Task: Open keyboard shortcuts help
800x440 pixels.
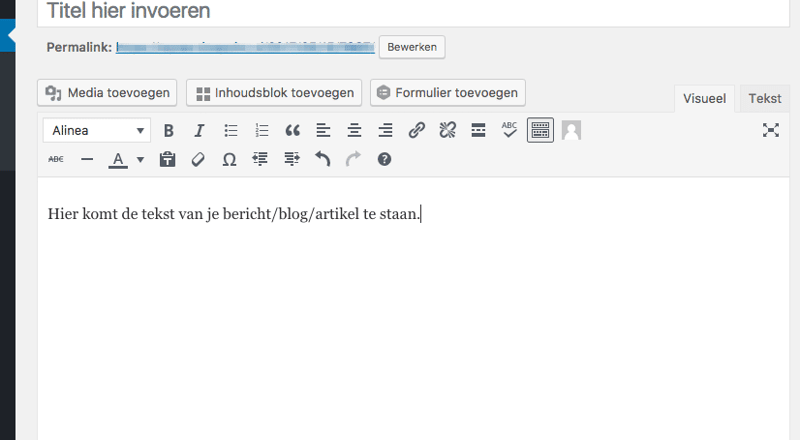Action: point(384,159)
